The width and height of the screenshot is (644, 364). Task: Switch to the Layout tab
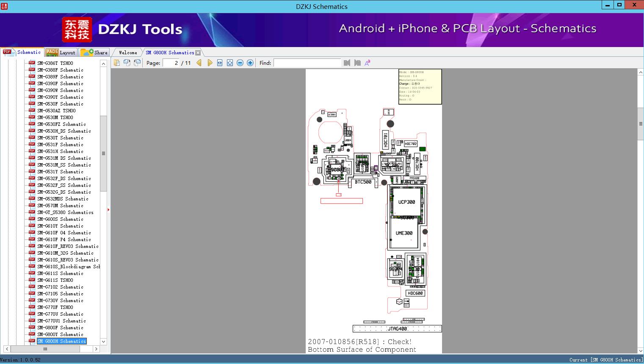point(61,53)
